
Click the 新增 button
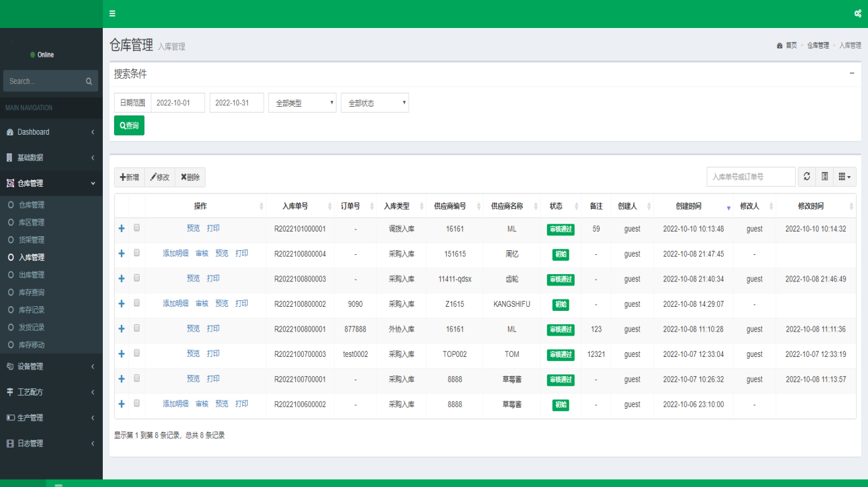click(130, 177)
